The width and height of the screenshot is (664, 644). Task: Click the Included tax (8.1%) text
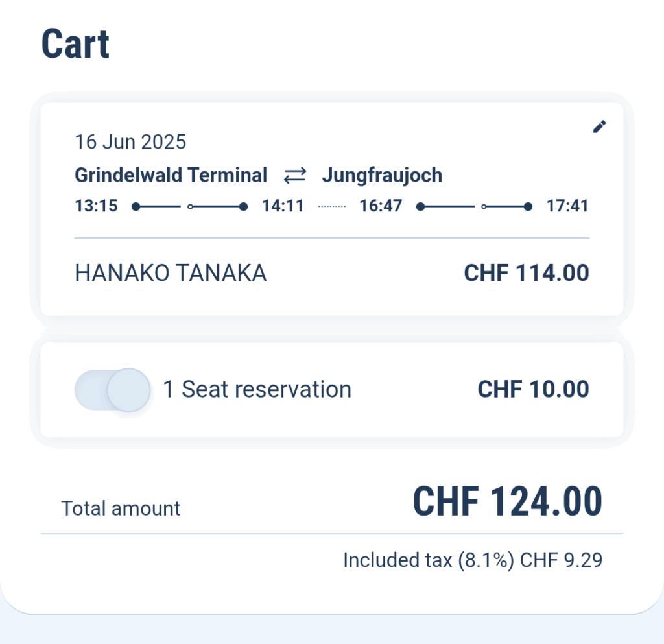tap(429, 560)
